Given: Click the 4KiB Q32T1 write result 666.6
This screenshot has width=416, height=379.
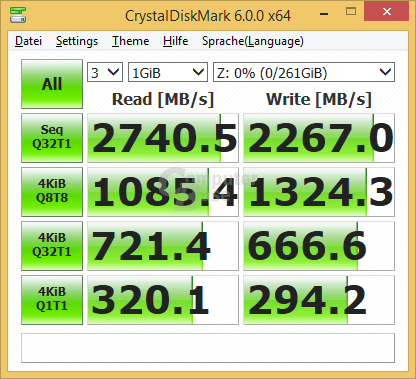Looking at the screenshot, I should 319,246.
